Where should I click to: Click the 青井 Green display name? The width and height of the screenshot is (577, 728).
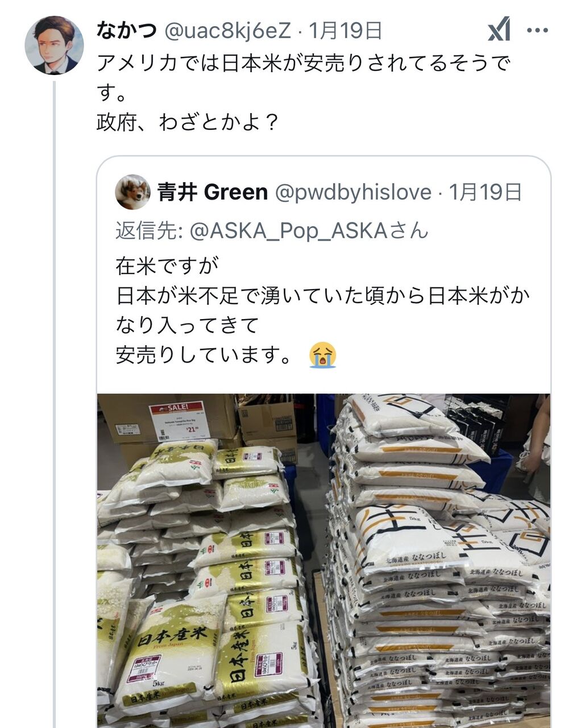coord(212,192)
